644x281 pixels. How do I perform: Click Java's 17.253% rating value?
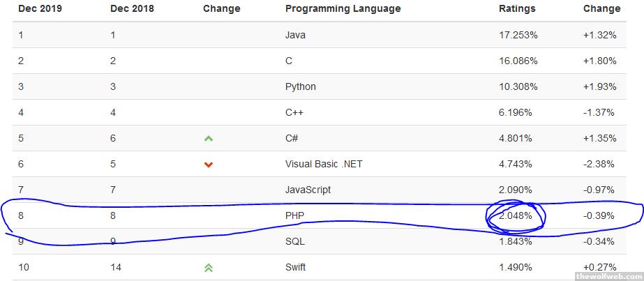coord(518,35)
